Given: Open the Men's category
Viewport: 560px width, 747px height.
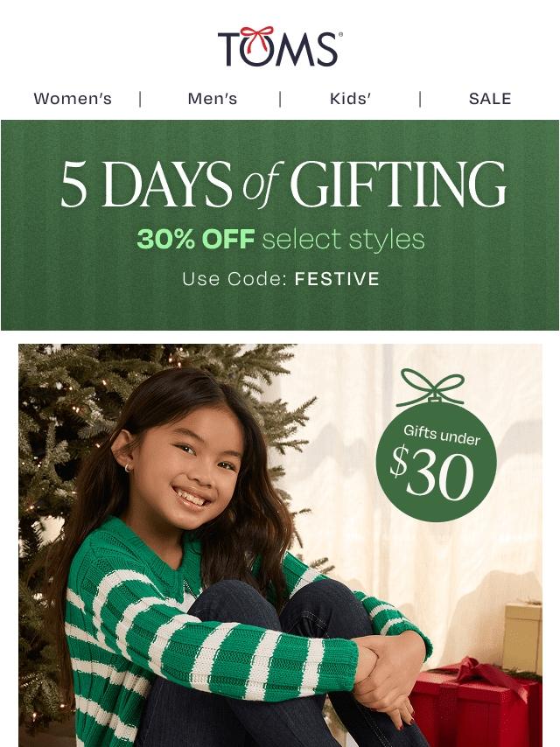Looking at the screenshot, I should pos(212,99).
